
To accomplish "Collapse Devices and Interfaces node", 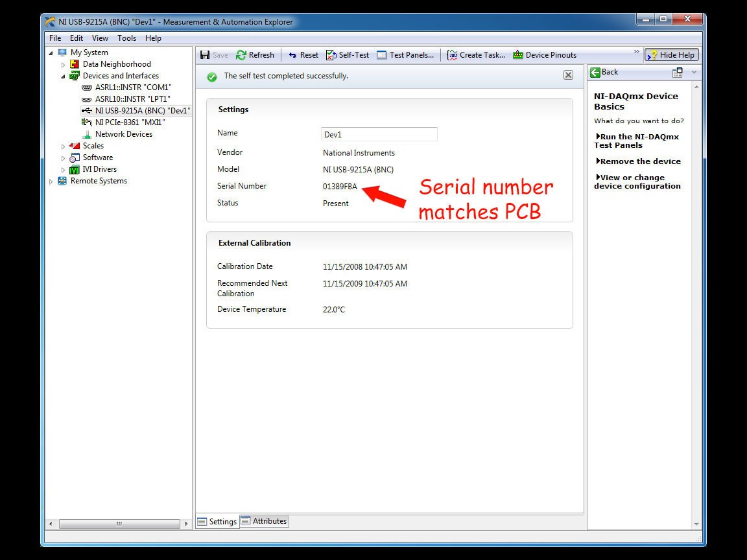I will [x=63, y=76].
